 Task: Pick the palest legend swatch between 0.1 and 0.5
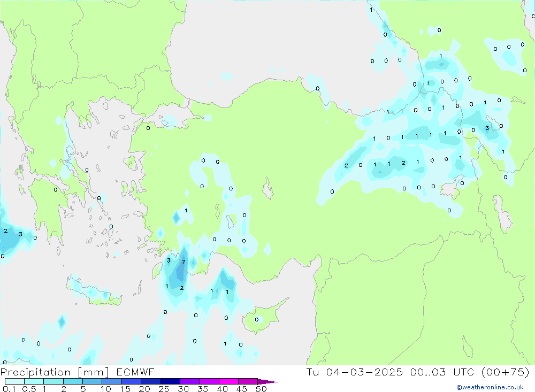point(14,381)
